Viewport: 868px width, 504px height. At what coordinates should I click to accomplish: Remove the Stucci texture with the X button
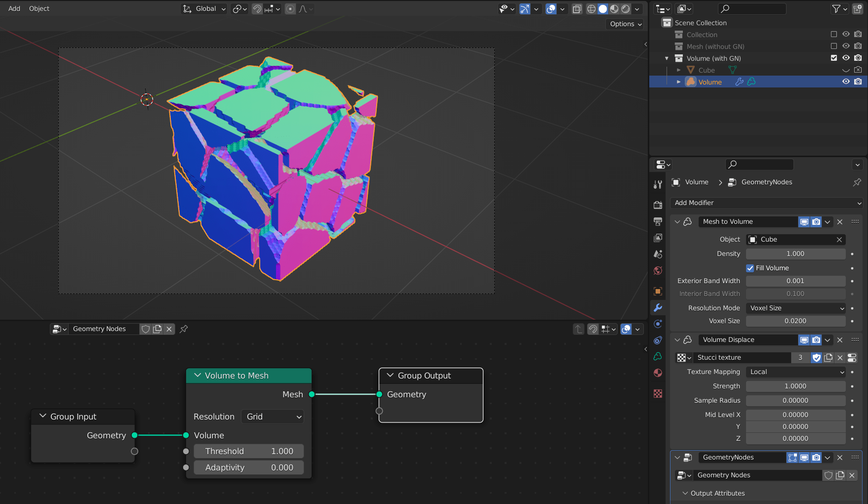pyautogui.click(x=840, y=357)
